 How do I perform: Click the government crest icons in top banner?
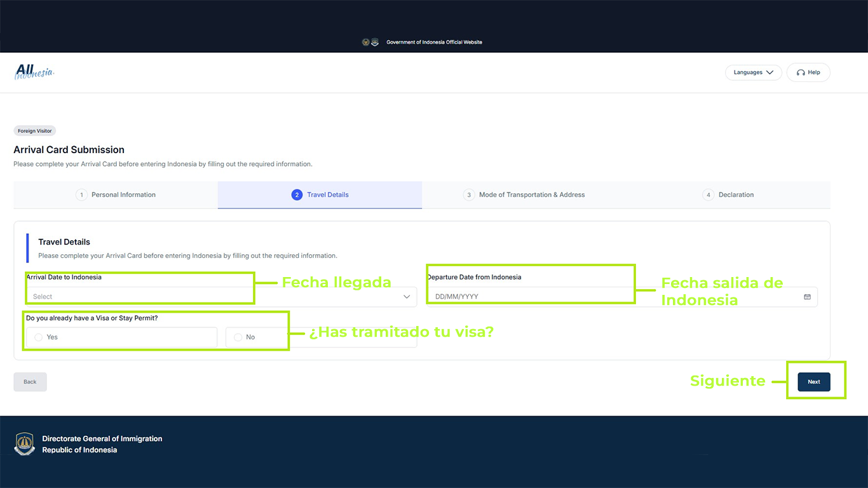coord(370,42)
